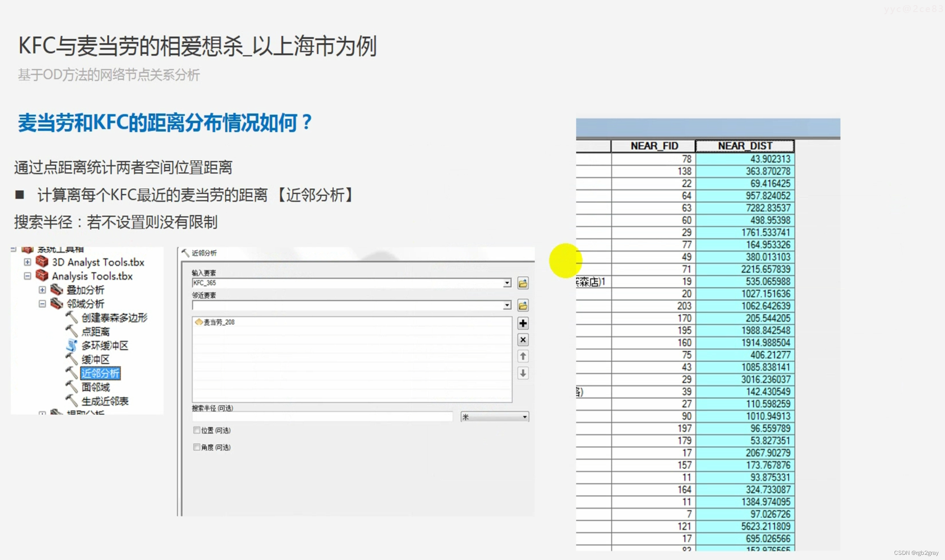Click browse folder icon for 邻近要素

point(523,306)
